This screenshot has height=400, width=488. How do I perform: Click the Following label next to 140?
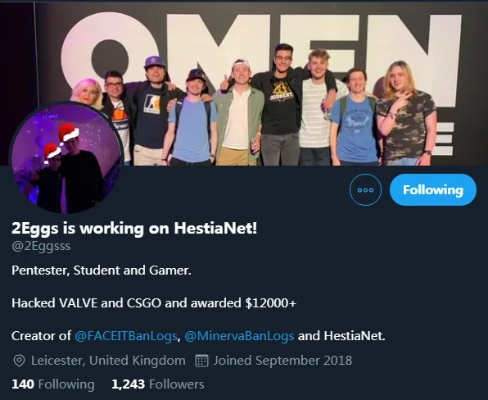coord(66,384)
